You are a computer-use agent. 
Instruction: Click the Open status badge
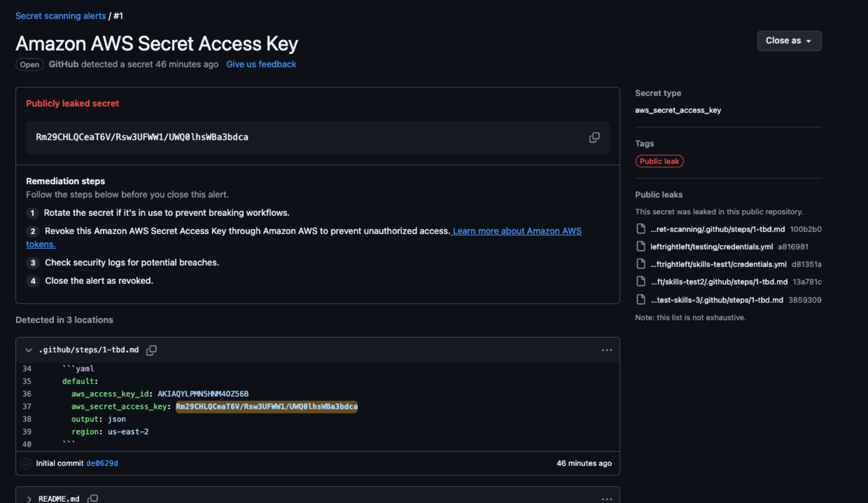click(x=30, y=65)
